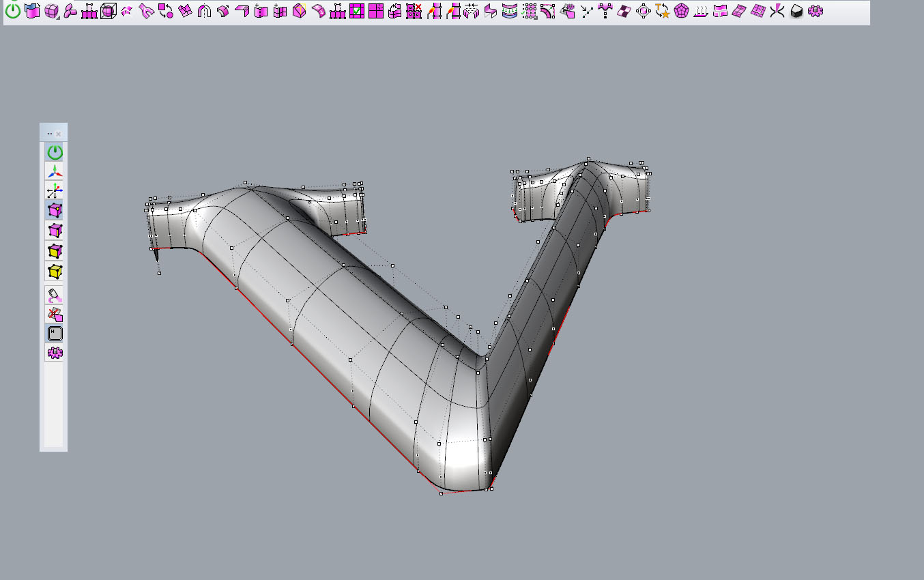
Task: Click the red X over pink face icon
Action: click(55, 315)
